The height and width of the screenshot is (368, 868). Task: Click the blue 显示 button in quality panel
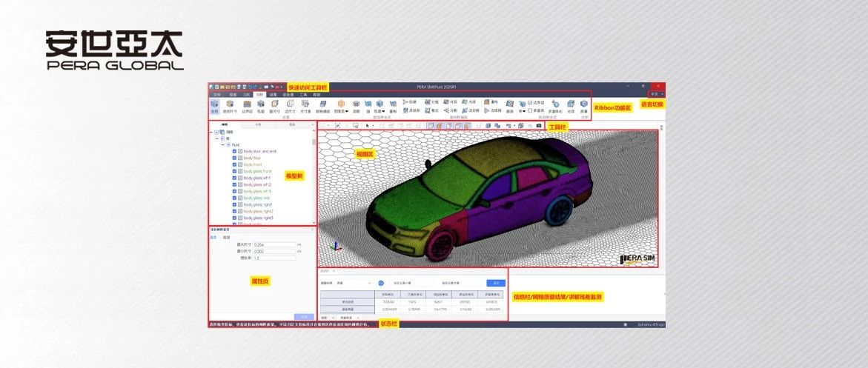(494, 283)
